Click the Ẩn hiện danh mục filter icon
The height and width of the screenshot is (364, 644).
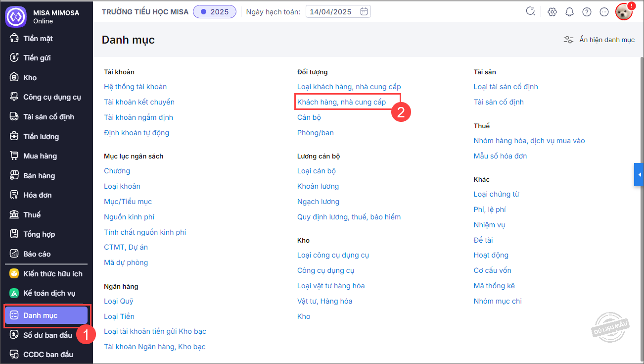point(568,40)
